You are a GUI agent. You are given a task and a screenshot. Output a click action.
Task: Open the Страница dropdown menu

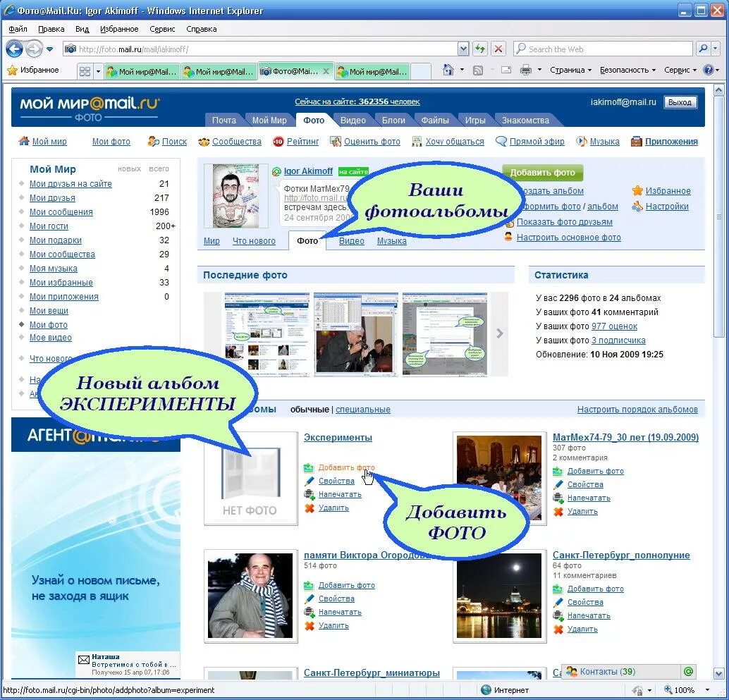(x=570, y=70)
